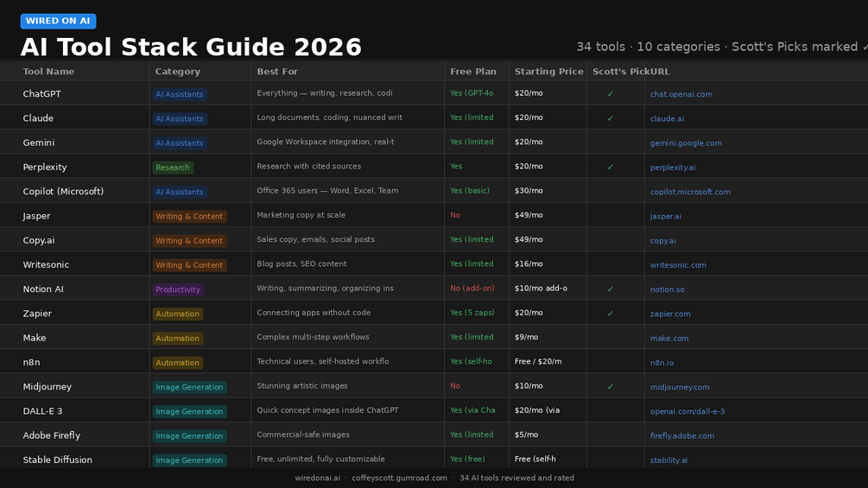Click the $30/mo price for Copilot

point(529,190)
